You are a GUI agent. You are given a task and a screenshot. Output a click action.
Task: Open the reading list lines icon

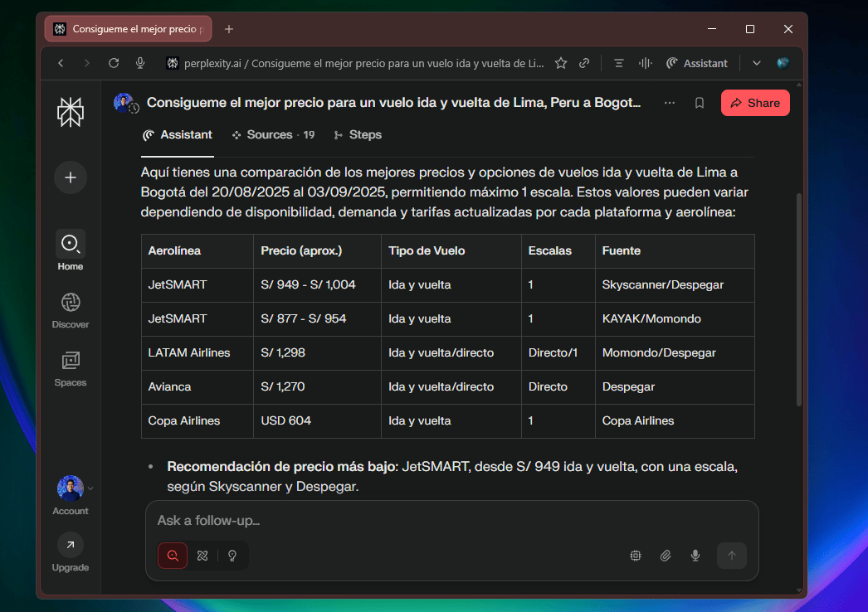(x=619, y=63)
